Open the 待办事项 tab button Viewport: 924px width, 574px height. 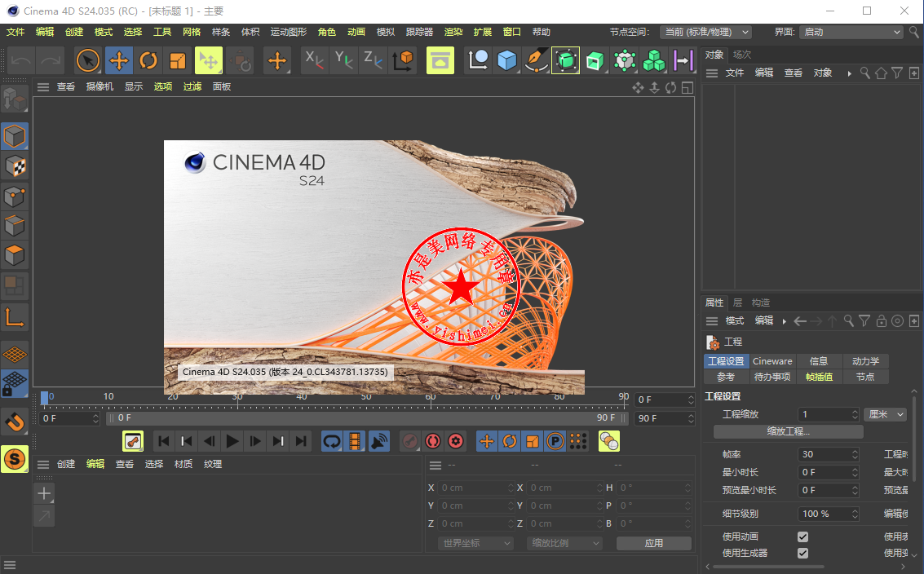772,377
